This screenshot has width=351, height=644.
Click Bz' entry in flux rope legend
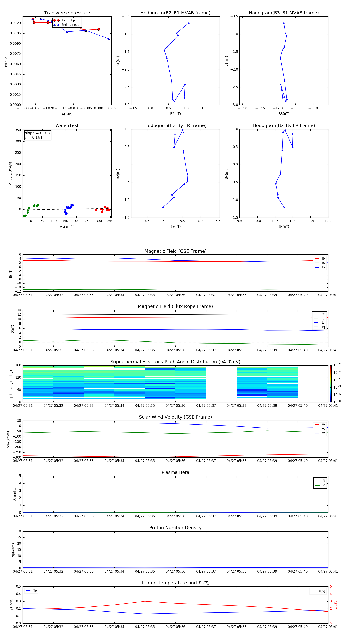pyautogui.click(x=320, y=323)
